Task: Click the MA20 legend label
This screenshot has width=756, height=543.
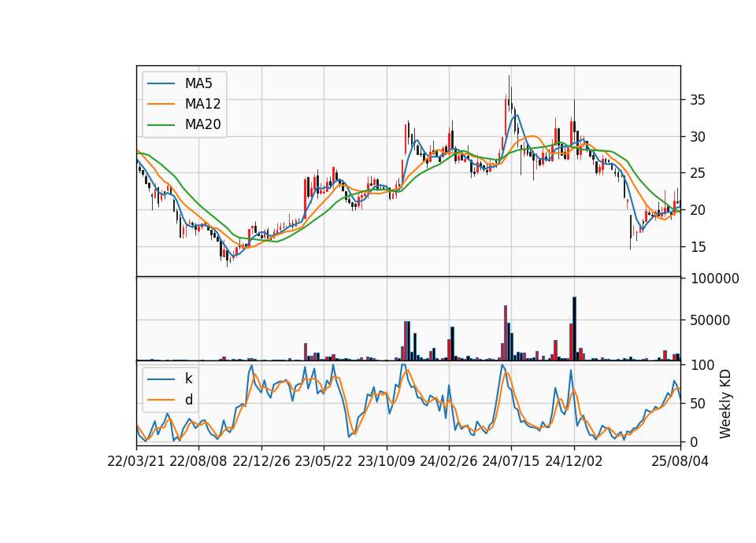Action: 202,125
